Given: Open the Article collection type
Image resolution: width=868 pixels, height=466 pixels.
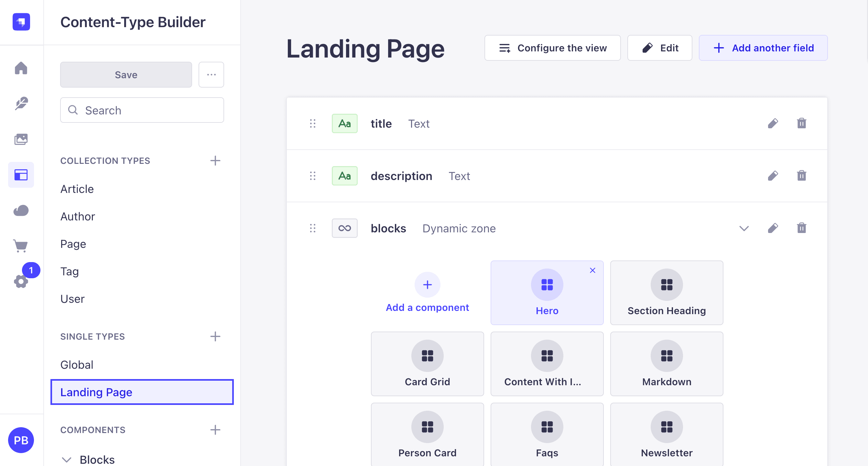Looking at the screenshot, I should point(77,189).
